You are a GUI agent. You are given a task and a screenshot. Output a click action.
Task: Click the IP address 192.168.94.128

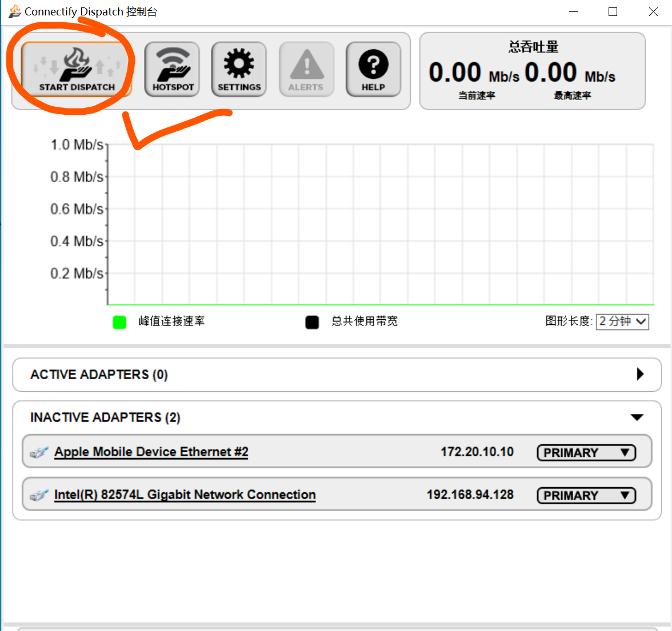click(x=470, y=495)
